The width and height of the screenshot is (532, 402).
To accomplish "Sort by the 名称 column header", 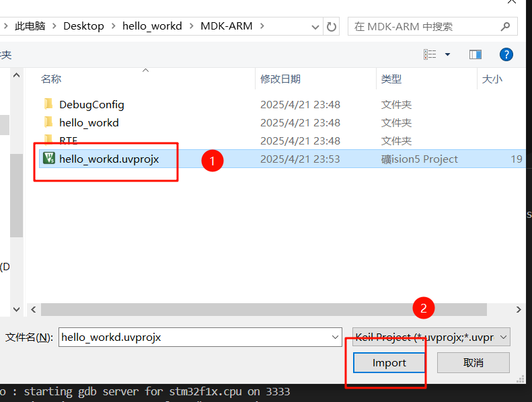I will tap(51, 79).
